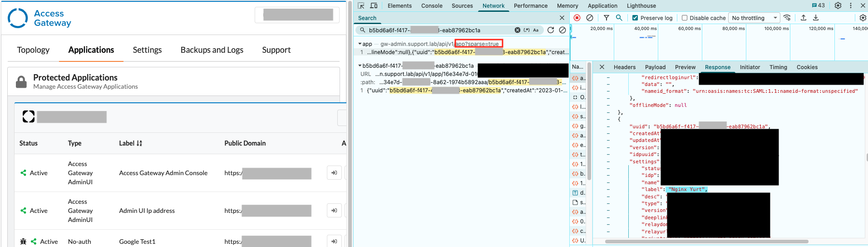Switch to the Lighthouse tab
The width and height of the screenshot is (868, 247).
point(641,6)
